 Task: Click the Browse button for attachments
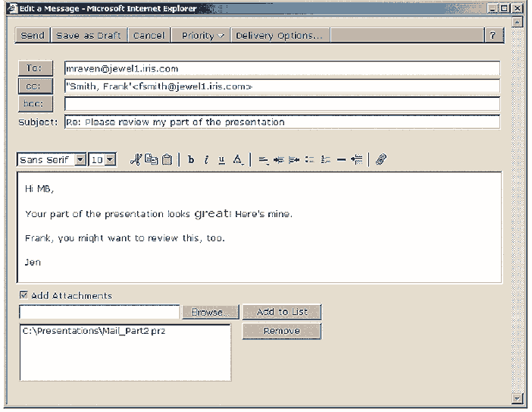(210, 312)
